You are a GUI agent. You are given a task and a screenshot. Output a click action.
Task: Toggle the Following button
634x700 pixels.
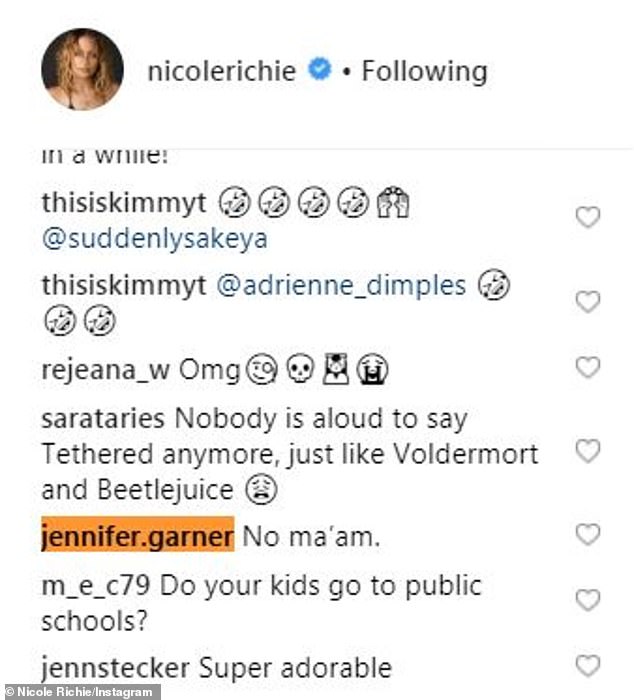coord(424,71)
